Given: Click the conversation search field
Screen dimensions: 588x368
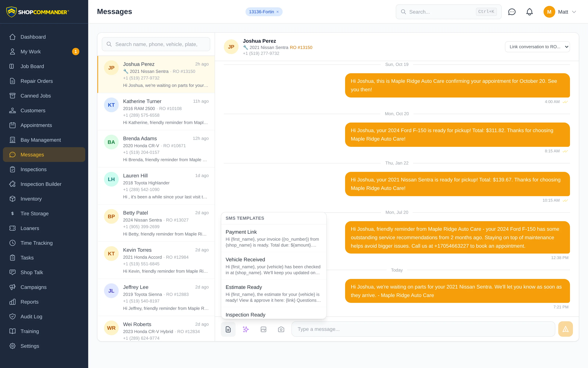Looking at the screenshot, I should 156,44.
